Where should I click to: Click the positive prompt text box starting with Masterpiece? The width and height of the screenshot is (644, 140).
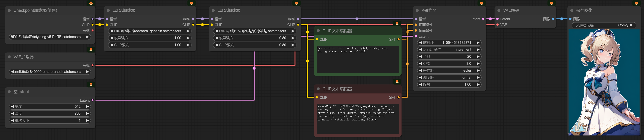click(x=357, y=59)
